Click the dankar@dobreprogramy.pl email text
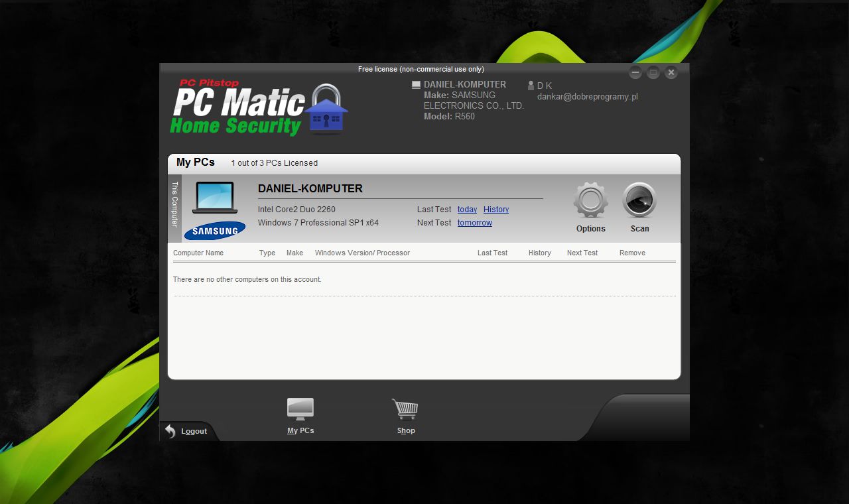The height and width of the screenshot is (504, 849). click(586, 96)
